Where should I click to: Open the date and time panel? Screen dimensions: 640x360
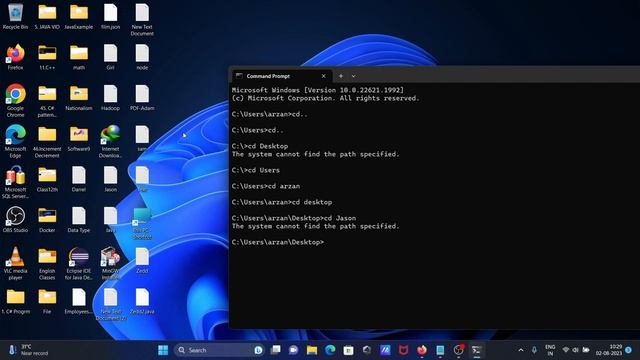609,350
